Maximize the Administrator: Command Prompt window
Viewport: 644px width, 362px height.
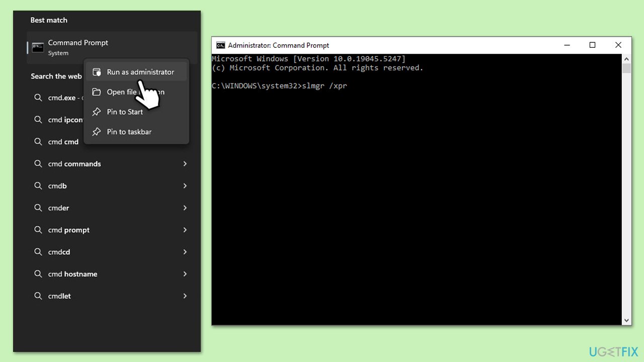(592, 45)
